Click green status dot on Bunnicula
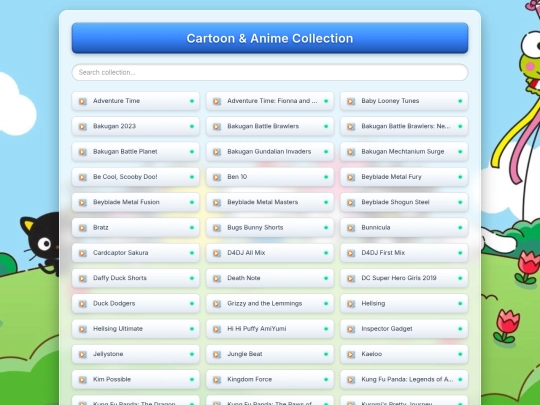 tap(460, 228)
